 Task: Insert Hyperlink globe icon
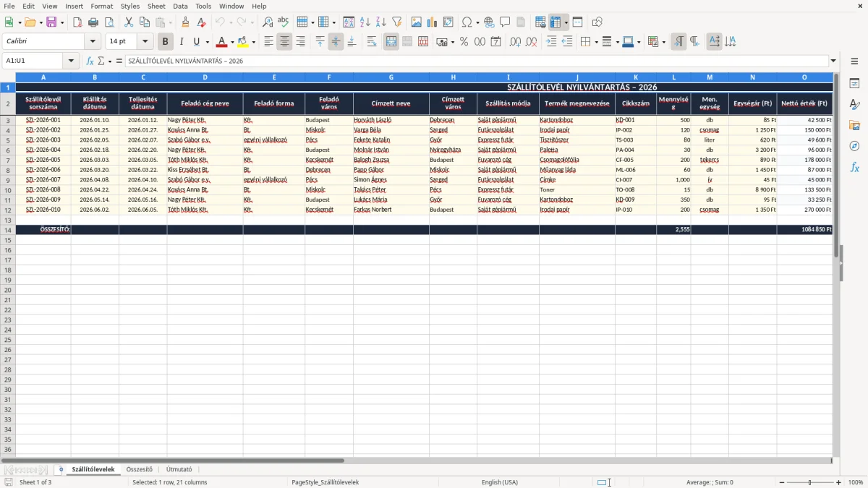click(489, 22)
